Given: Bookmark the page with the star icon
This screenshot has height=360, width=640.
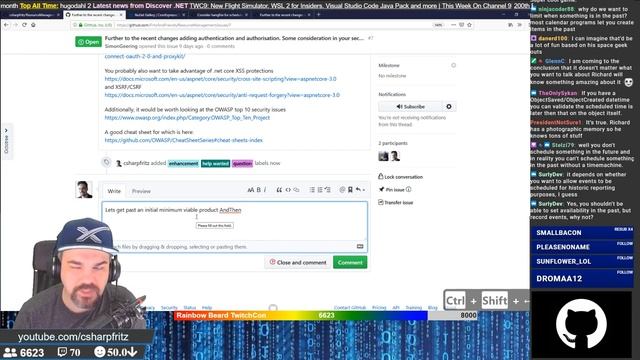Looking at the screenshot, I should (469, 25).
